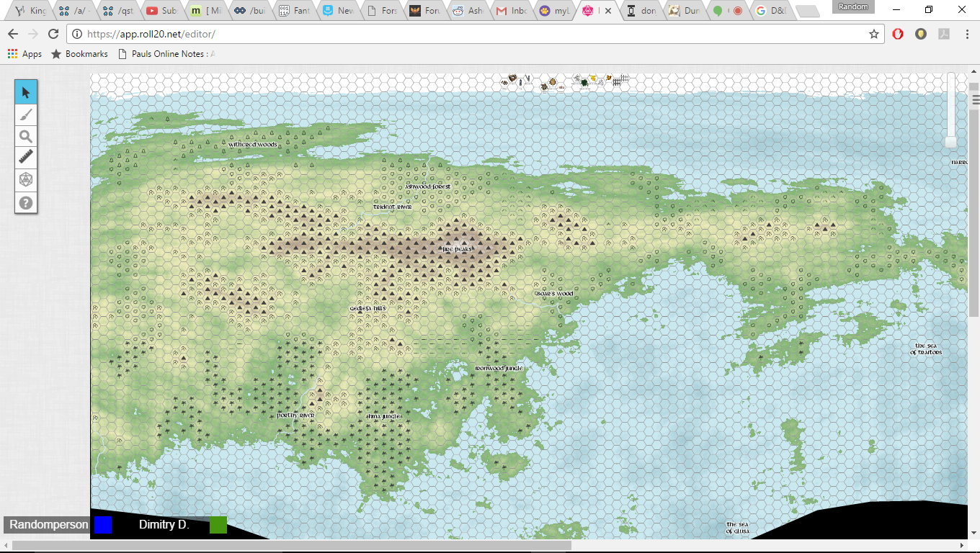Close the active Roll20 tab

(608, 11)
